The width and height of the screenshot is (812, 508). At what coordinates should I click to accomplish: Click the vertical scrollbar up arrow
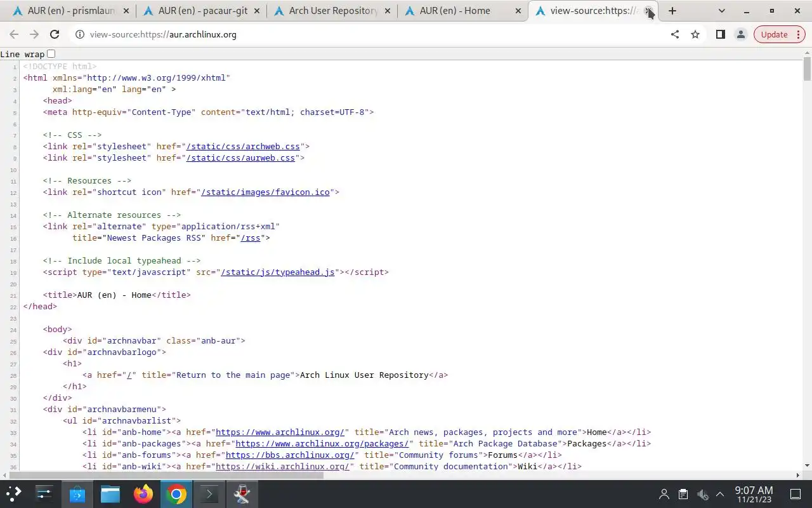coord(807,52)
